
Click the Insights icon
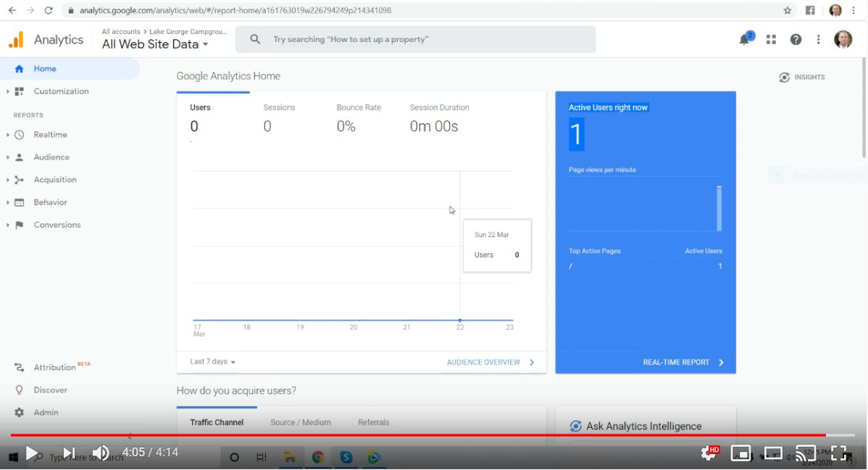[785, 78]
